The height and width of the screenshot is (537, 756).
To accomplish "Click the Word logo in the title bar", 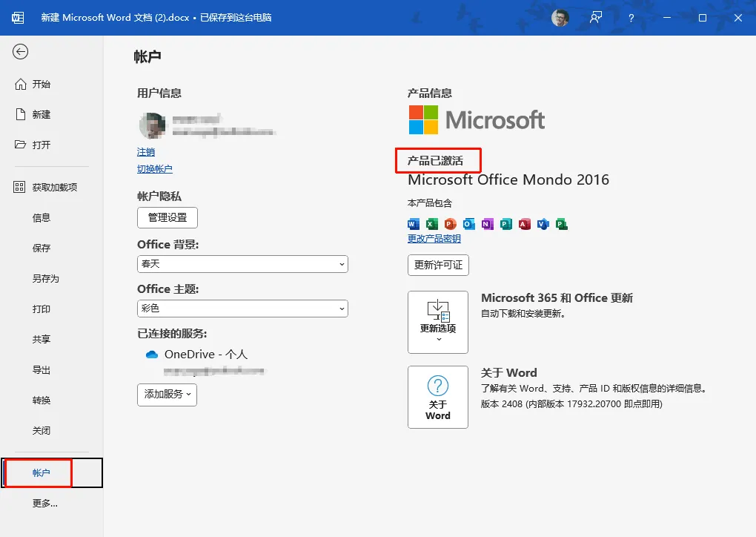I will click(18, 18).
